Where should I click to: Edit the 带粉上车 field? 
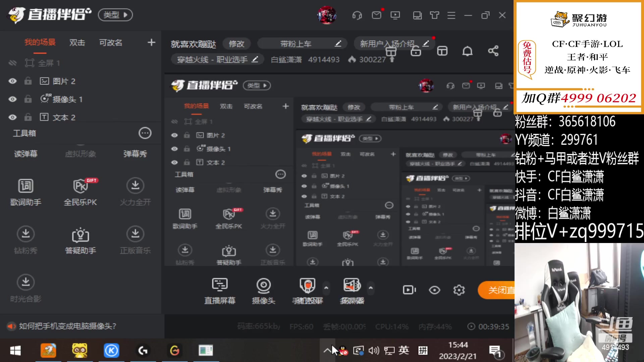click(303, 44)
